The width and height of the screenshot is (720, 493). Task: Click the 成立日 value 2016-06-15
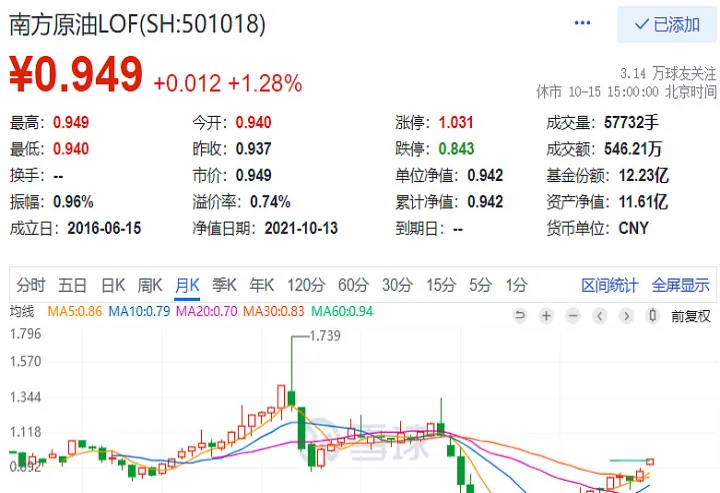coord(104,228)
